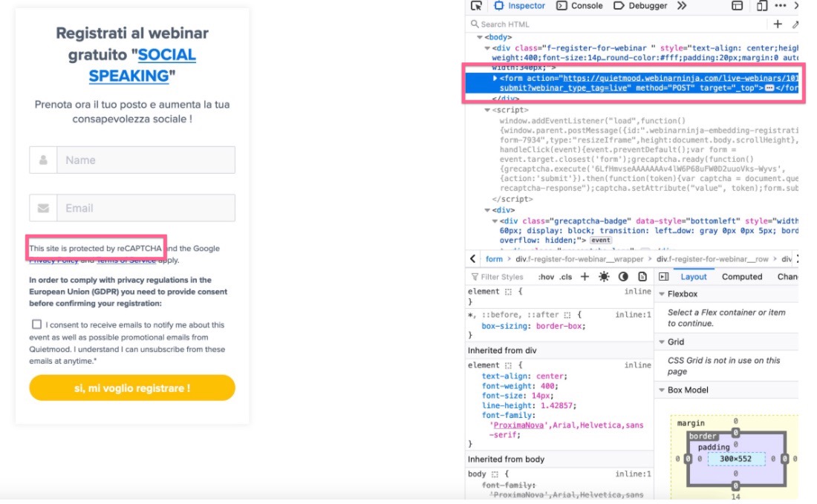Expand the highlighted form element node

point(495,78)
